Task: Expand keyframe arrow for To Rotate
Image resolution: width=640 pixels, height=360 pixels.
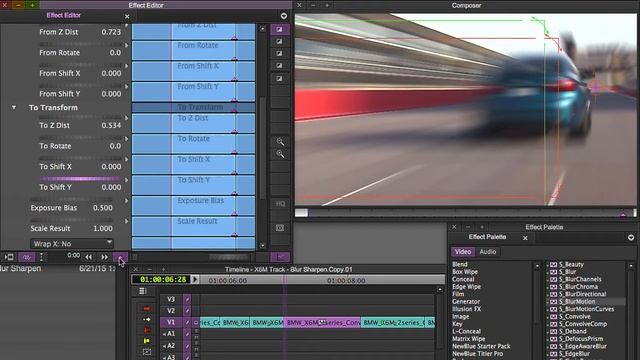Action: [127, 139]
